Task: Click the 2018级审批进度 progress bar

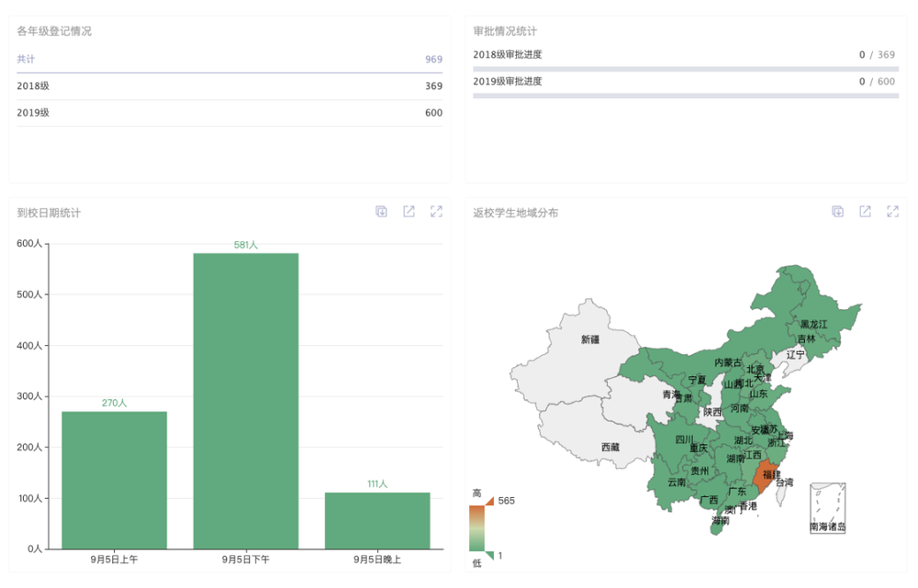Action: click(685, 69)
